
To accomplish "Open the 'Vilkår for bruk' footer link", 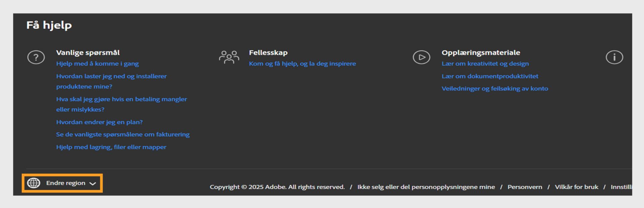I will coord(576,187).
